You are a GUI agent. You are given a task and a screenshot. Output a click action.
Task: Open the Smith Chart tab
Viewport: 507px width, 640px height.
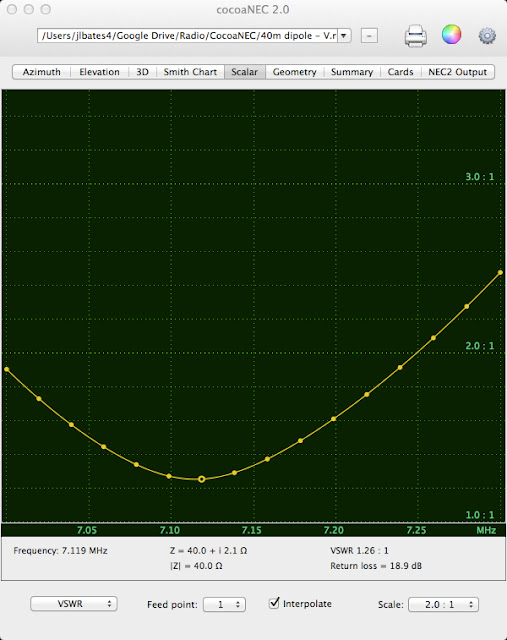[x=190, y=72]
